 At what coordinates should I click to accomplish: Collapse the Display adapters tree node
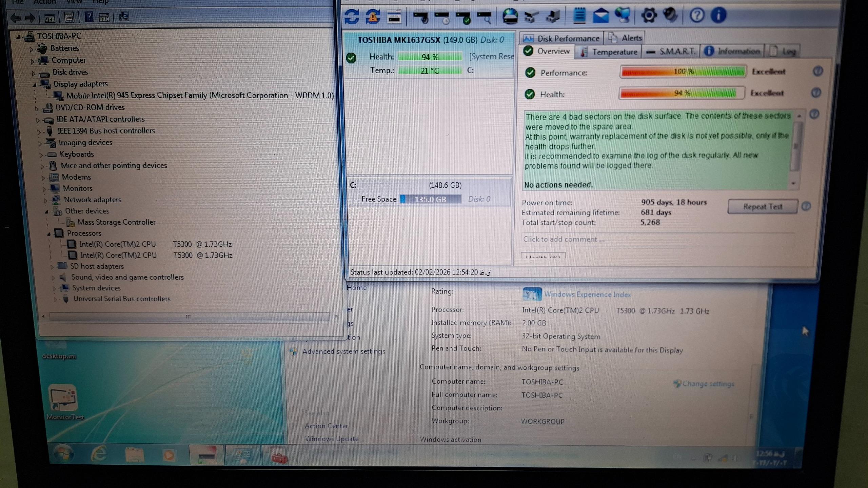click(35, 85)
